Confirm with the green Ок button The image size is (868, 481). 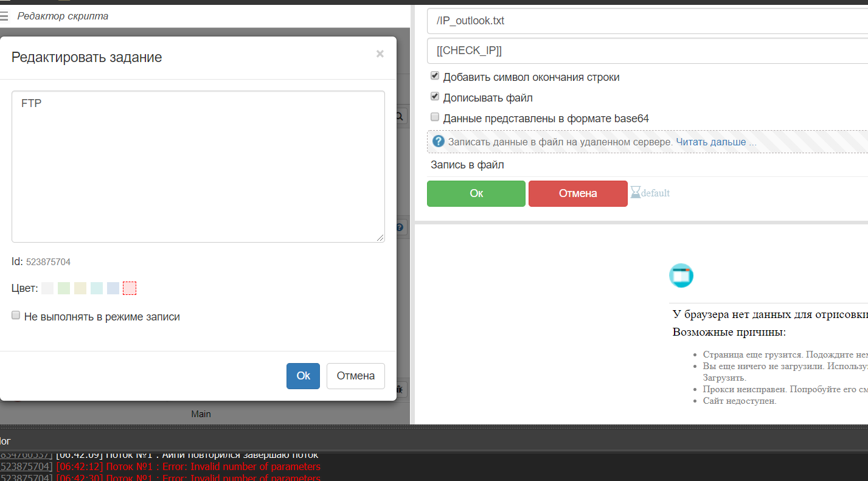476,193
